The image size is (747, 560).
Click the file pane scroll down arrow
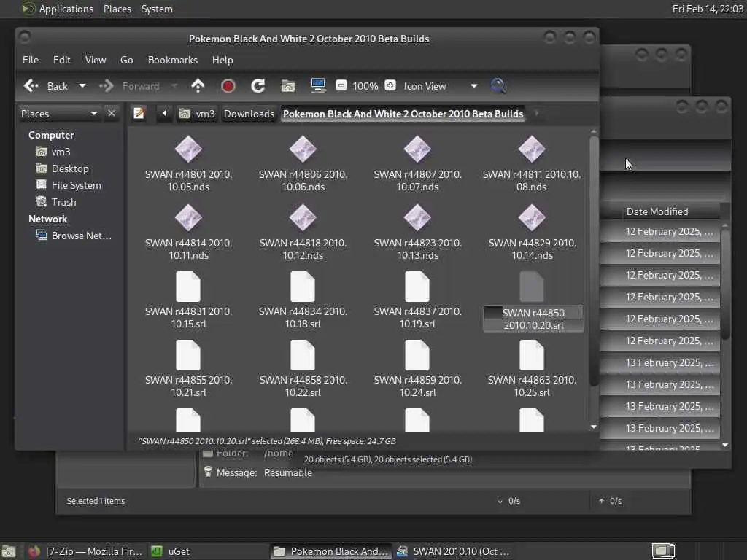point(594,427)
